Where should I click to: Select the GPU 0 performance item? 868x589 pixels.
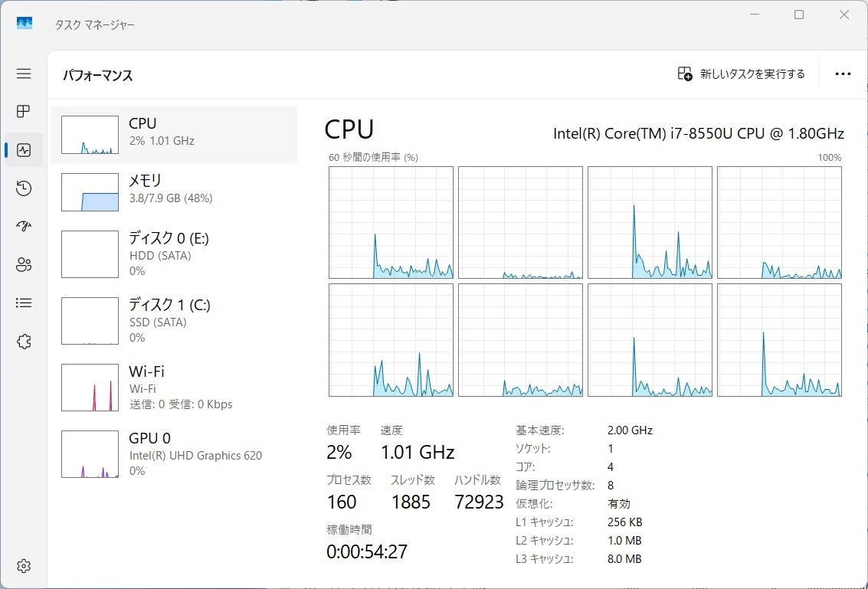point(174,454)
